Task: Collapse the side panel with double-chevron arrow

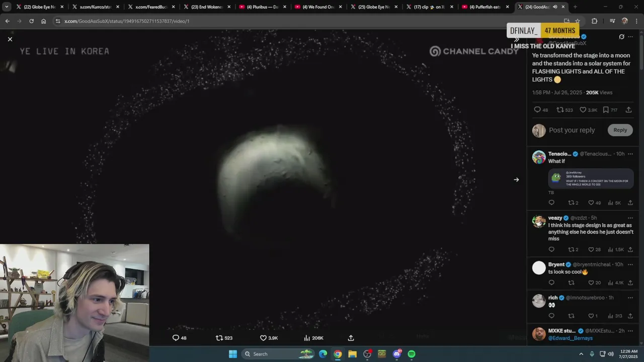Action: [x=516, y=40]
